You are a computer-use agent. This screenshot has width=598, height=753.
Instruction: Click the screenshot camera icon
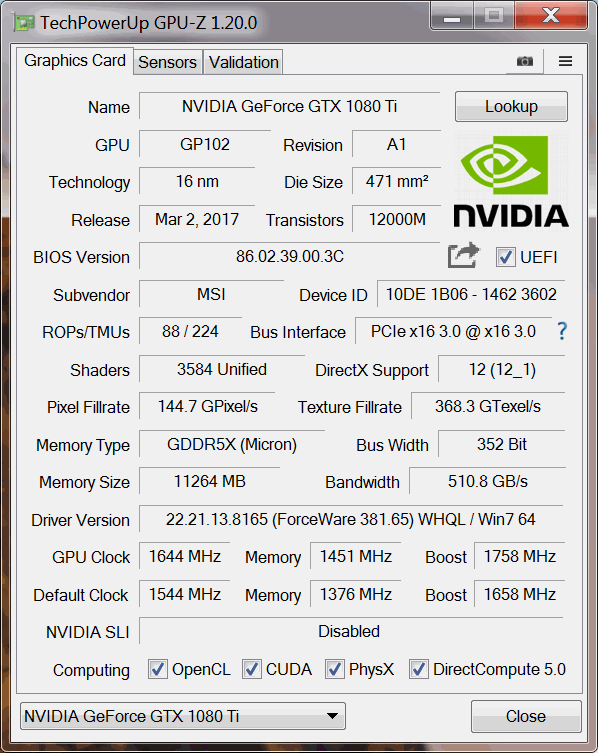point(525,61)
